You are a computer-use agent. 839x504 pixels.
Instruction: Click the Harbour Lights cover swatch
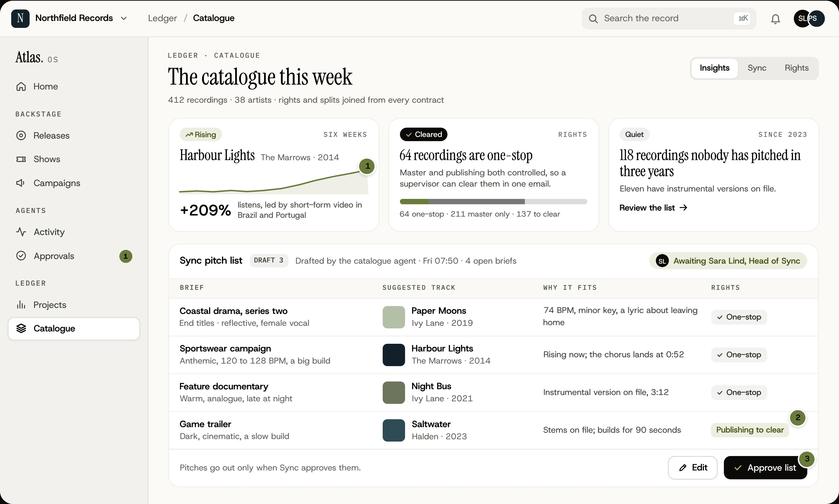click(x=393, y=355)
